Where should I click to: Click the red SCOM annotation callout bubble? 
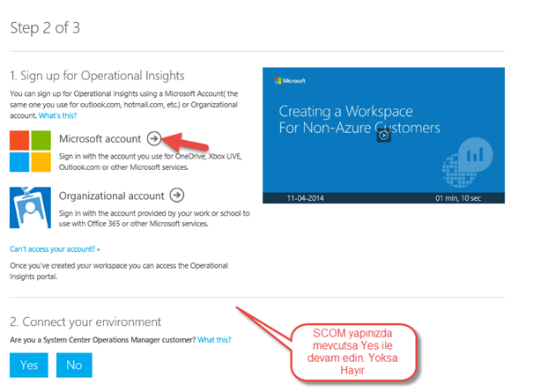353,351
